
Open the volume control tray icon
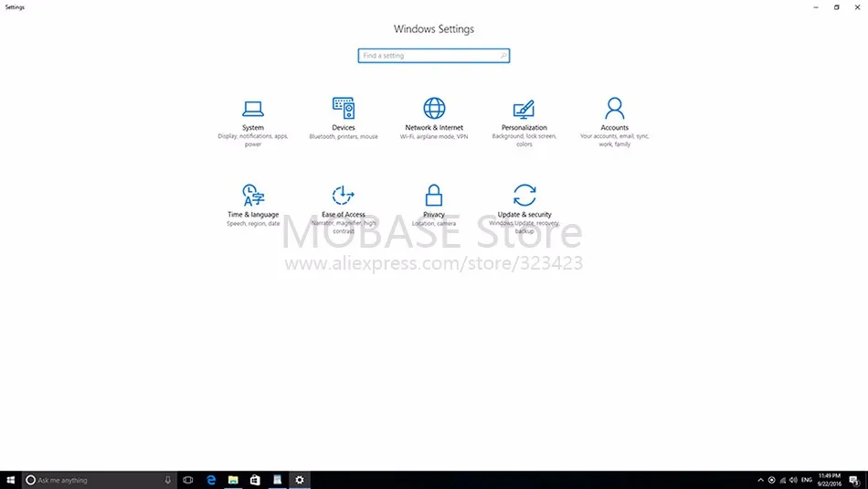[x=794, y=480]
